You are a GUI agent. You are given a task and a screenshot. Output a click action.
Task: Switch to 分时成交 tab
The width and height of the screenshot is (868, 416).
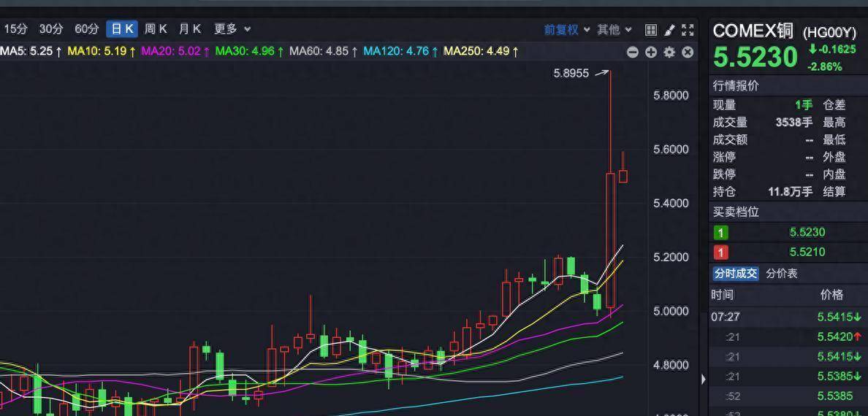[x=735, y=273]
